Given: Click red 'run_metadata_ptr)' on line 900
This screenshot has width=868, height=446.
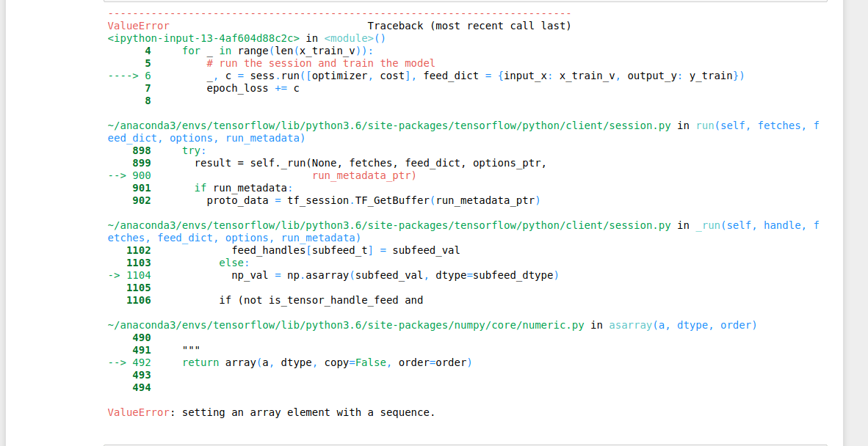Looking at the screenshot, I should tap(364, 176).
